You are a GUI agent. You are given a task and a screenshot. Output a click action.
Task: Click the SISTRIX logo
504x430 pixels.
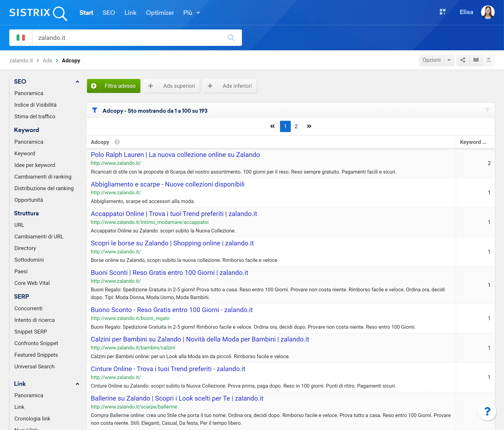tap(38, 13)
